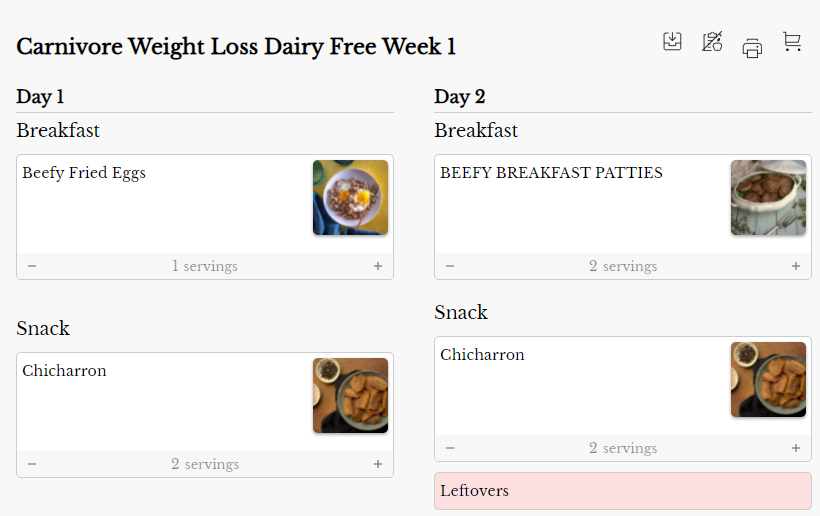The height and width of the screenshot is (516, 820).
Task: Click the Day 2 Chicharron recipe title
Action: point(482,355)
